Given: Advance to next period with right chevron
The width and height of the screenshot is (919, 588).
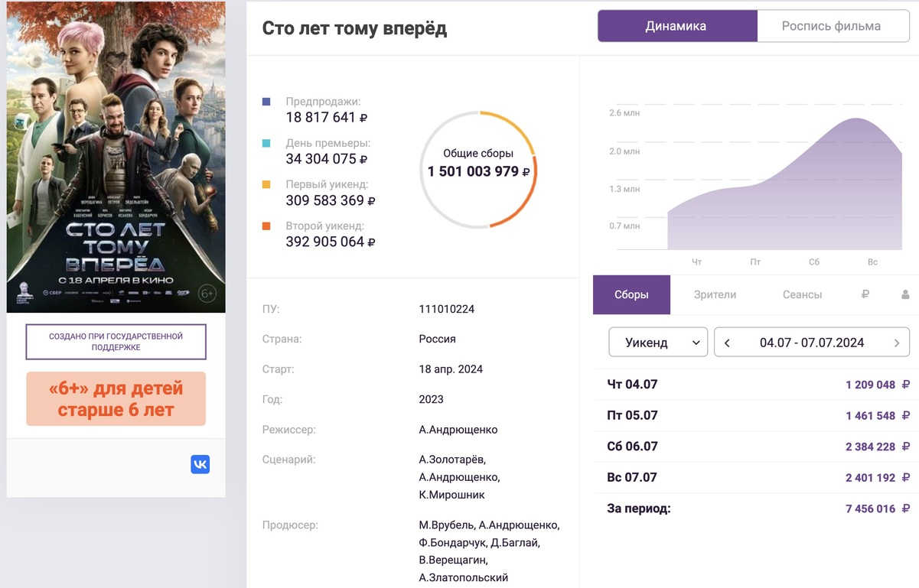Looking at the screenshot, I should pyautogui.click(x=897, y=342).
